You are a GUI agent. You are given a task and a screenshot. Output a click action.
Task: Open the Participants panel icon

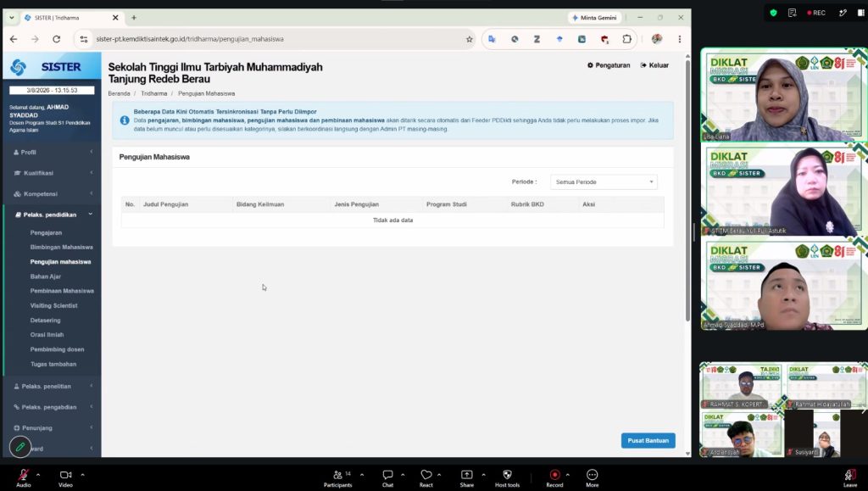(337, 475)
